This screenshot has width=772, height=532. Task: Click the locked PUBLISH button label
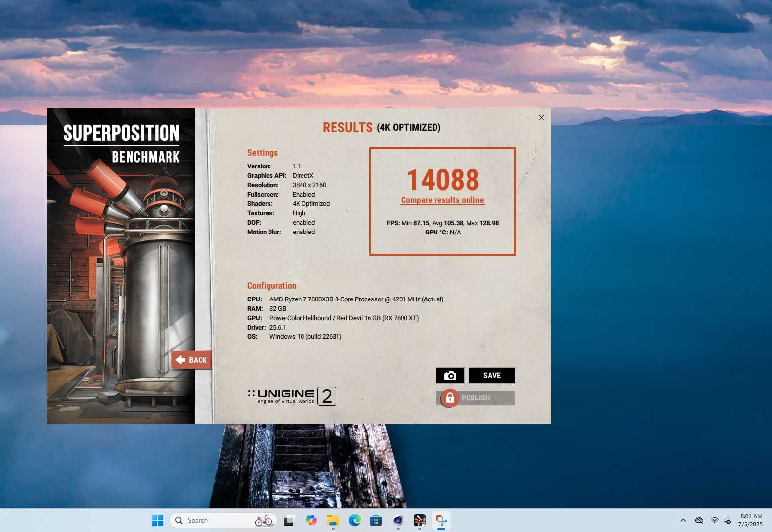pos(476,398)
